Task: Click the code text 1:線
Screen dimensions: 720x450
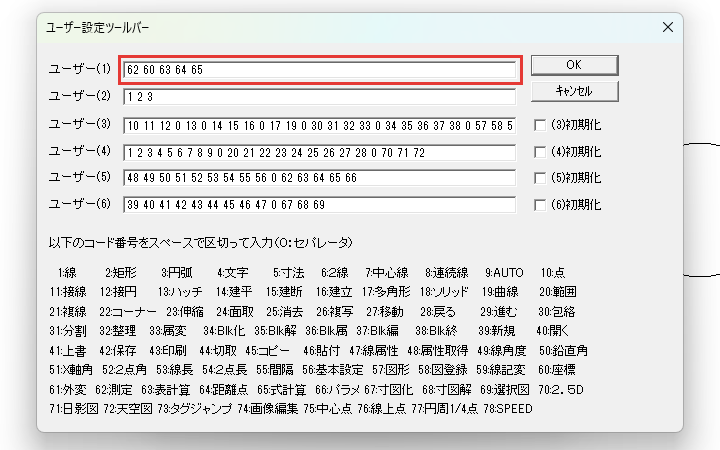Action: coord(67,273)
